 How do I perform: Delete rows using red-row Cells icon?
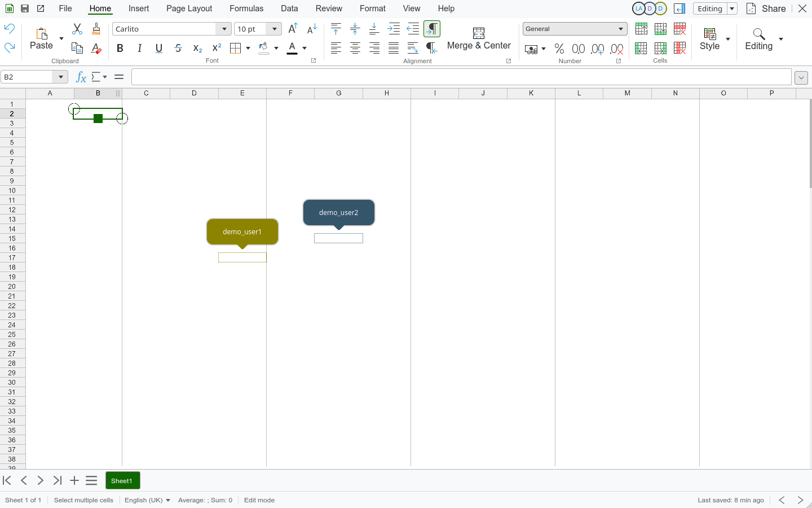click(680, 29)
